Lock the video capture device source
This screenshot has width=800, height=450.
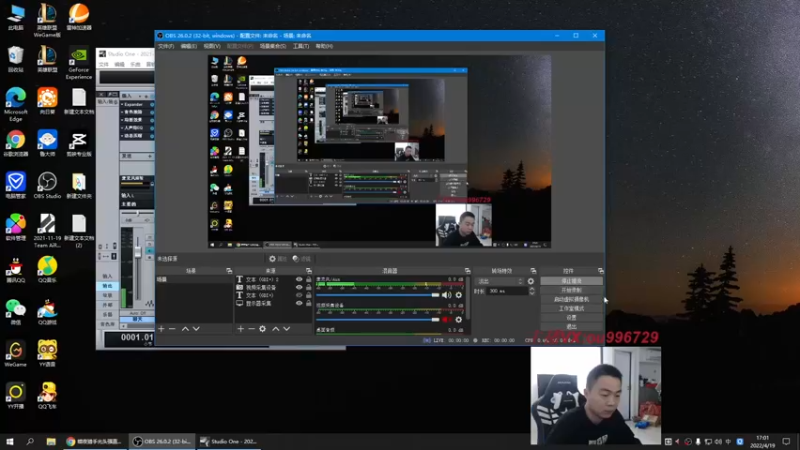[308, 287]
